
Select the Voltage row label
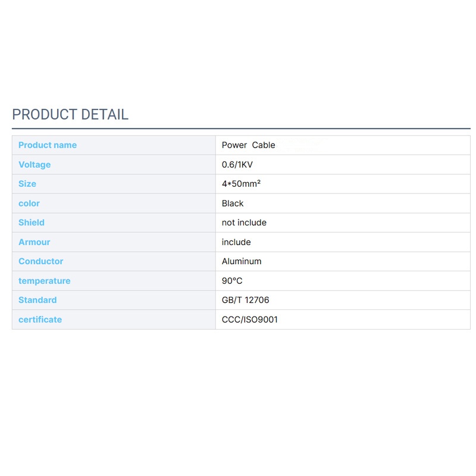coord(35,165)
